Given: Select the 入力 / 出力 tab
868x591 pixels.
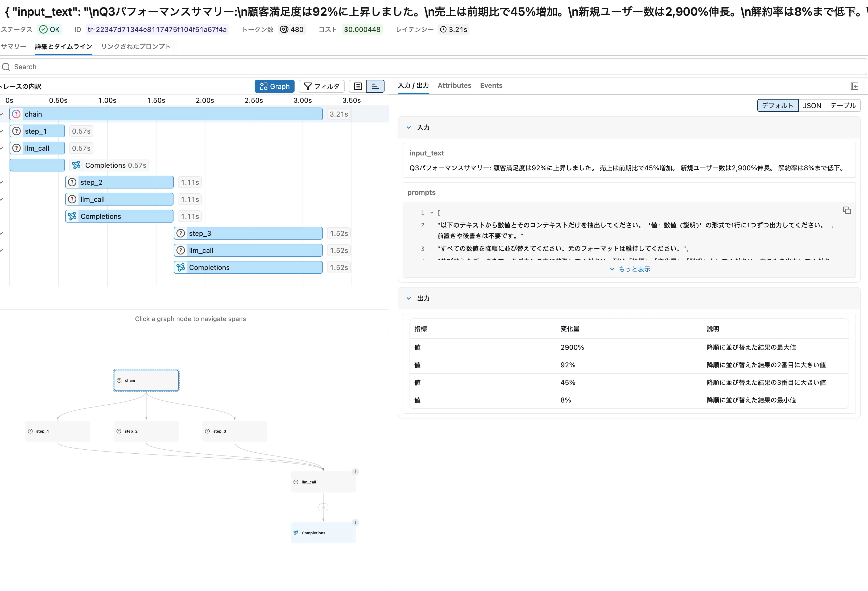Looking at the screenshot, I should coord(413,85).
